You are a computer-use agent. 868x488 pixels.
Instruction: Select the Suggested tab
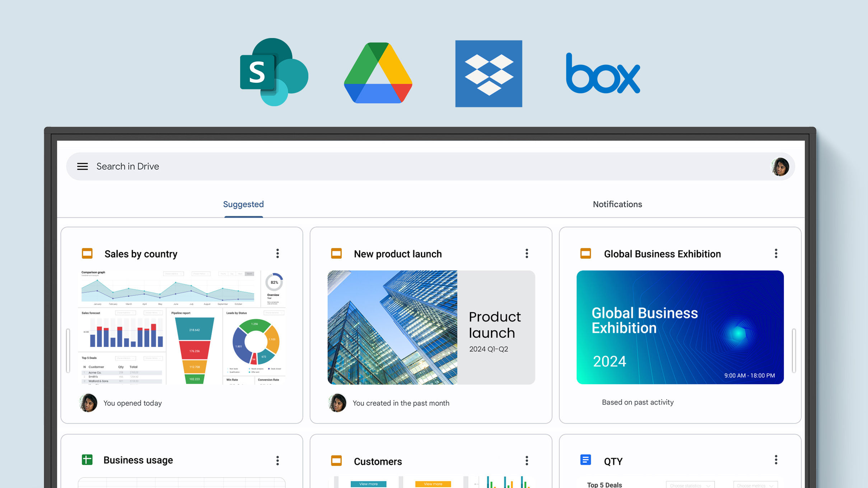243,205
